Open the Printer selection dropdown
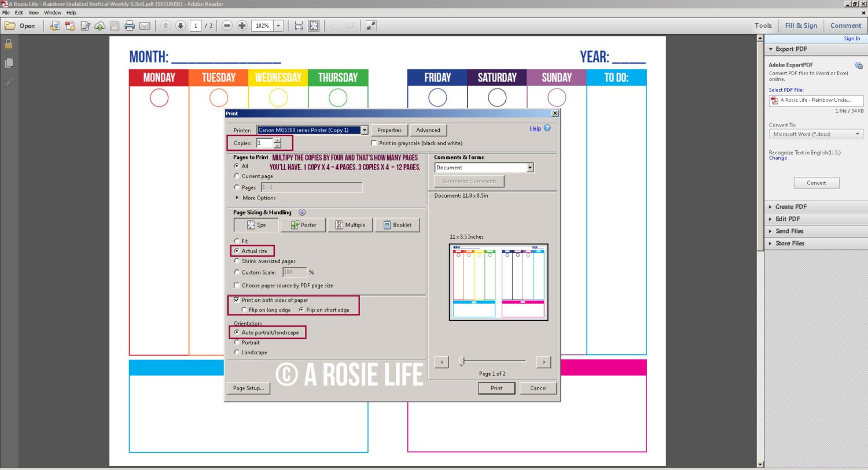Viewport: 868px width, 470px height. (365, 130)
